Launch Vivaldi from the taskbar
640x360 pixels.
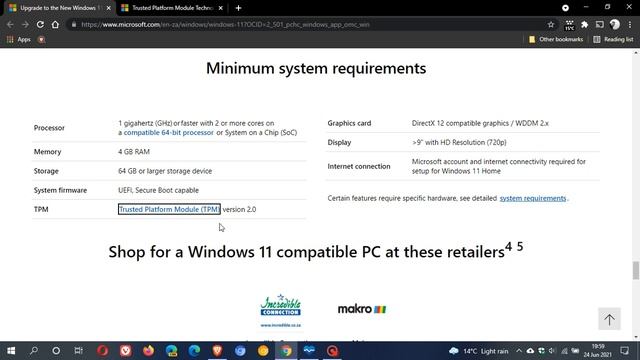point(125,351)
